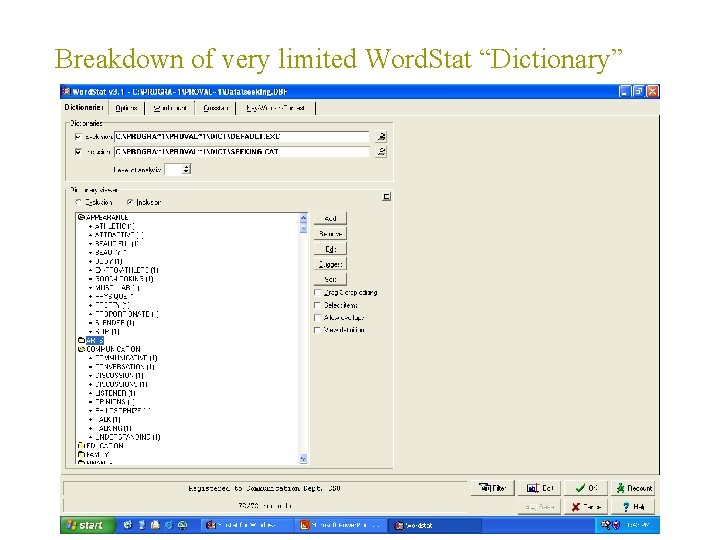Screen dimensions: 720x540
Task: Browse for the exclusion dictionary file
Action: point(381,136)
